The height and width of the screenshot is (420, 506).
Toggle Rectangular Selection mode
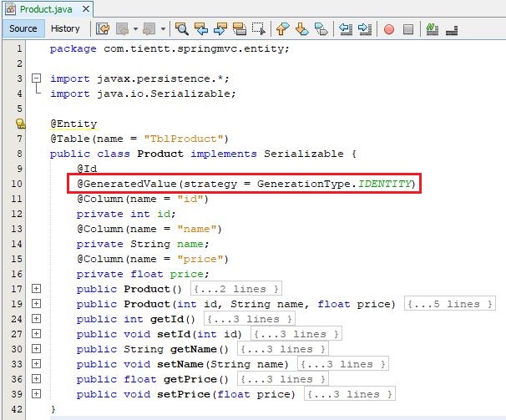(259, 28)
